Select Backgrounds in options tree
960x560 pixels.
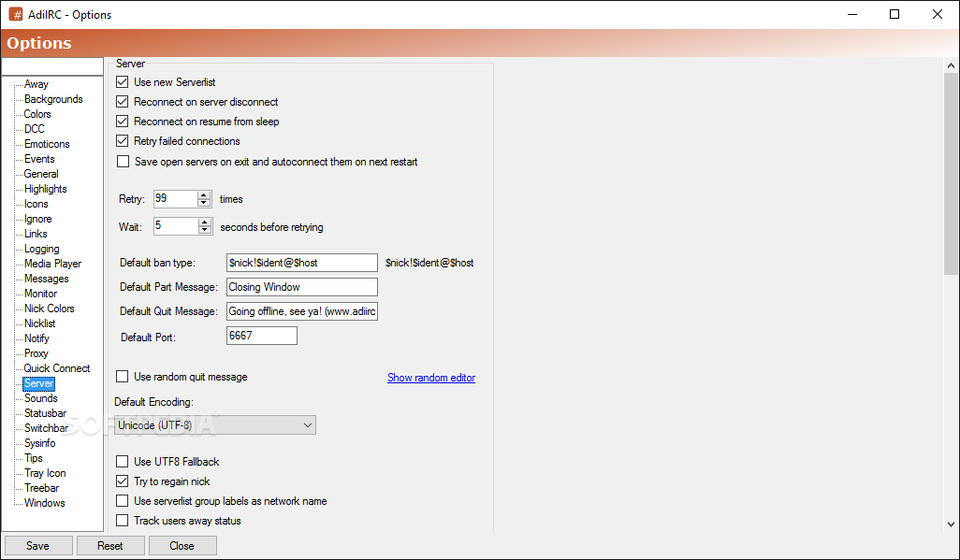(53, 99)
